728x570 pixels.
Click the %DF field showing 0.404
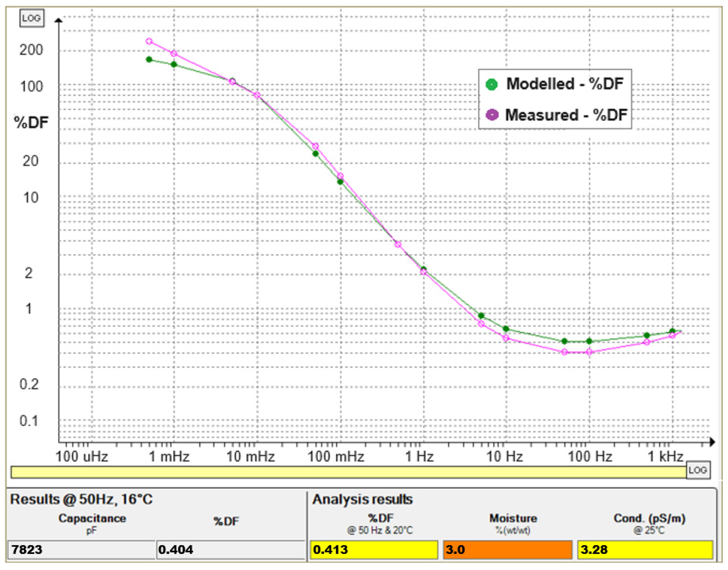tap(230, 550)
